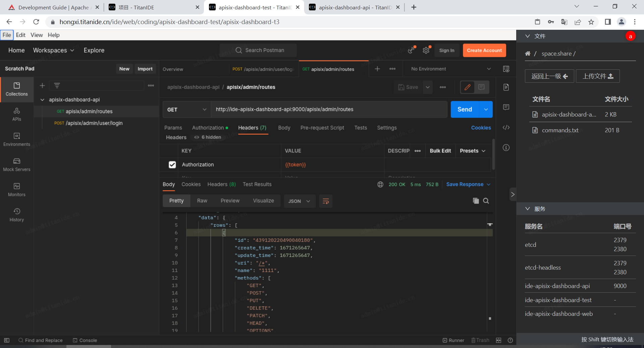Switch to the Pre-request Script tab
644x348 pixels.
click(322, 128)
